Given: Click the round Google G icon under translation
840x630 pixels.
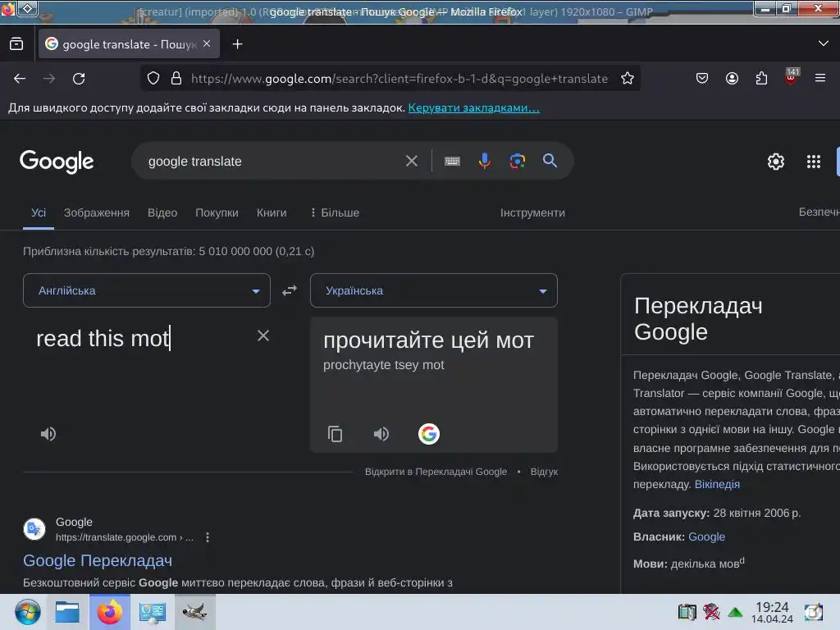Looking at the screenshot, I should pyautogui.click(x=428, y=434).
